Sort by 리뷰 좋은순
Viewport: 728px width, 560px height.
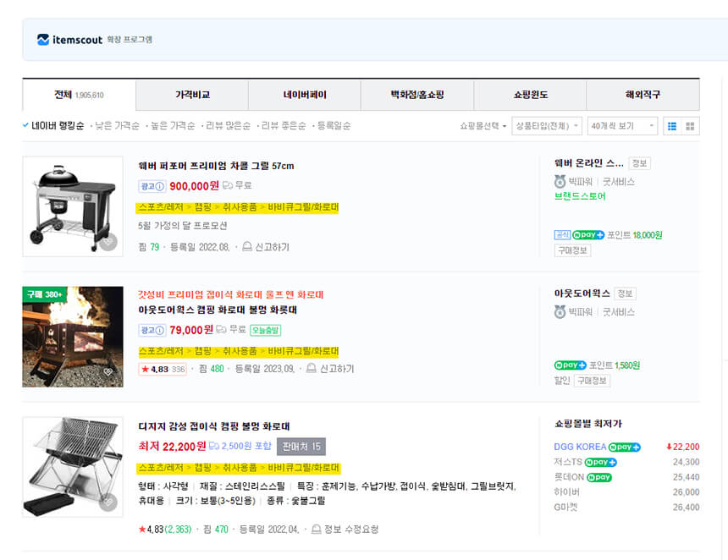(x=284, y=126)
